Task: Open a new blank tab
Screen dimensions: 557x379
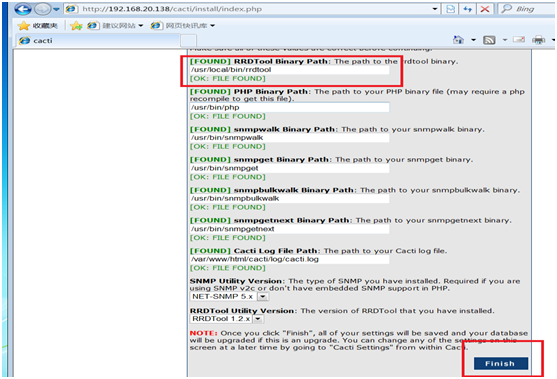Action: (x=188, y=41)
